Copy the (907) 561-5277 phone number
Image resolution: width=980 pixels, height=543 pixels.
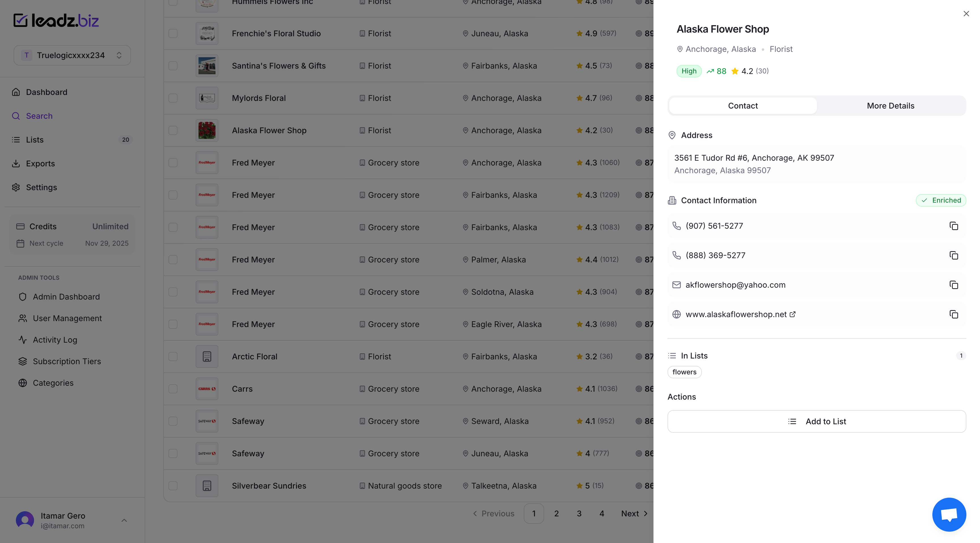pos(953,226)
